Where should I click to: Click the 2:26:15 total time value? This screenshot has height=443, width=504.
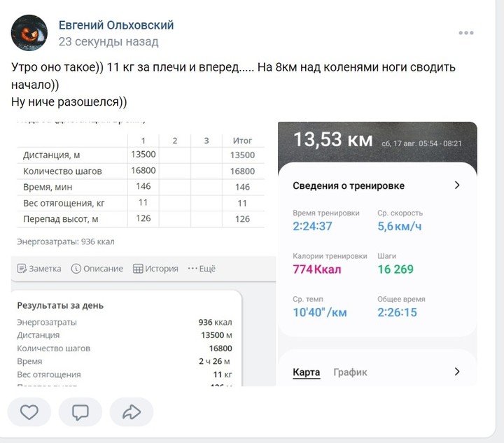coord(397,312)
